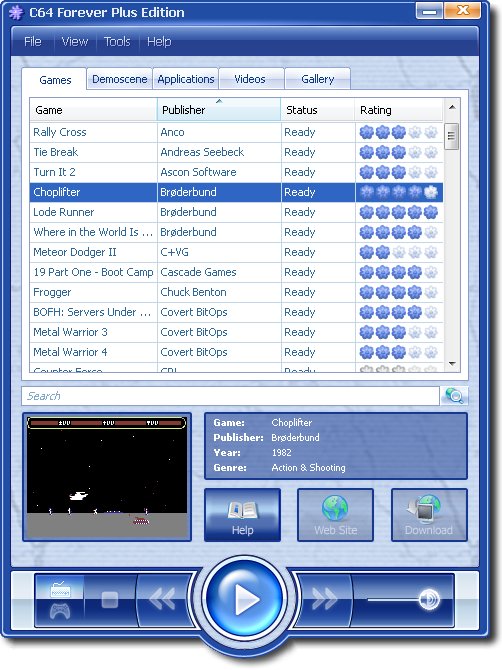502x670 pixels.
Task: Click the game list scrollbar thumb
Action: 451,136
